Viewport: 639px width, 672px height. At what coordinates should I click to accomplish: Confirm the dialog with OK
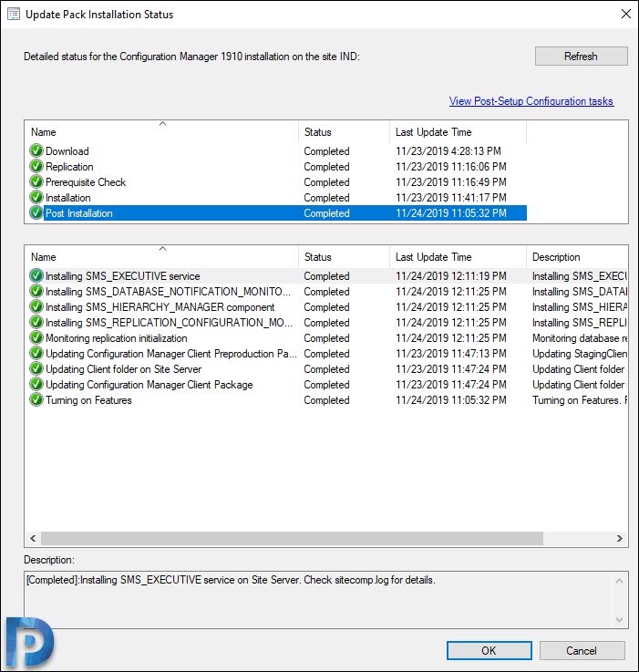pos(489,650)
